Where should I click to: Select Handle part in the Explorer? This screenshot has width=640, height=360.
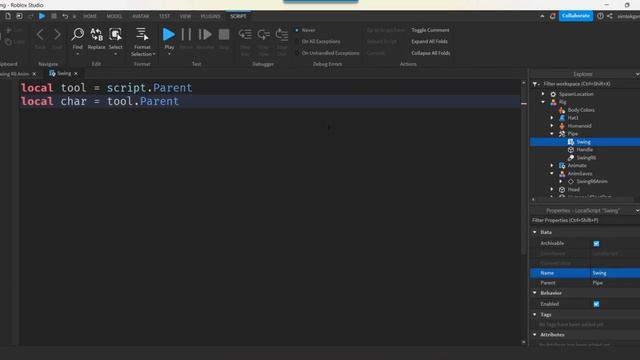pyautogui.click(x=584, y=150)
